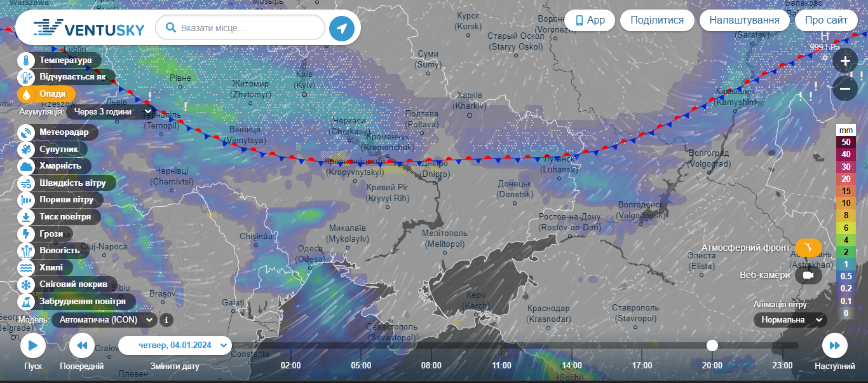The image size is (868, 383).
Task: Open the Налаштування settings menu
Action: 744,20
